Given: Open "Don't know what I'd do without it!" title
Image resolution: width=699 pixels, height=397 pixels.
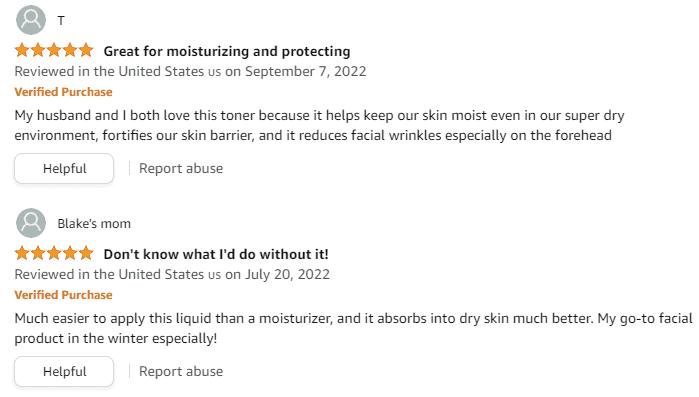Looking at the screenshot, I should [x=216, y=254].
